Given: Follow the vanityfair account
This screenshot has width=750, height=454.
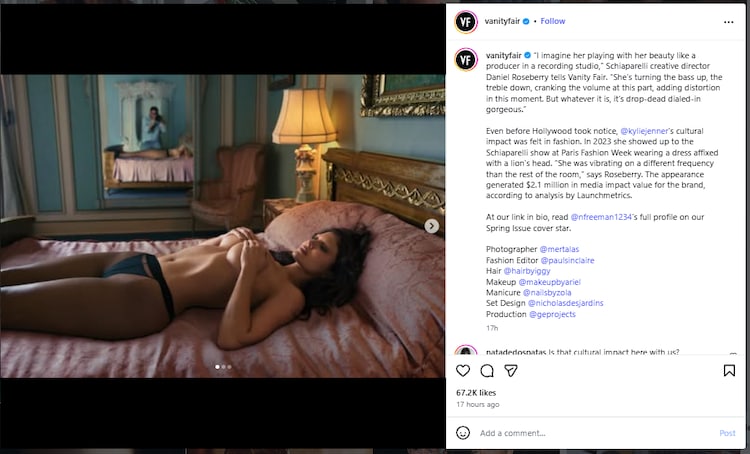Looking at the screenshot, I should click(x=552, y=21).
